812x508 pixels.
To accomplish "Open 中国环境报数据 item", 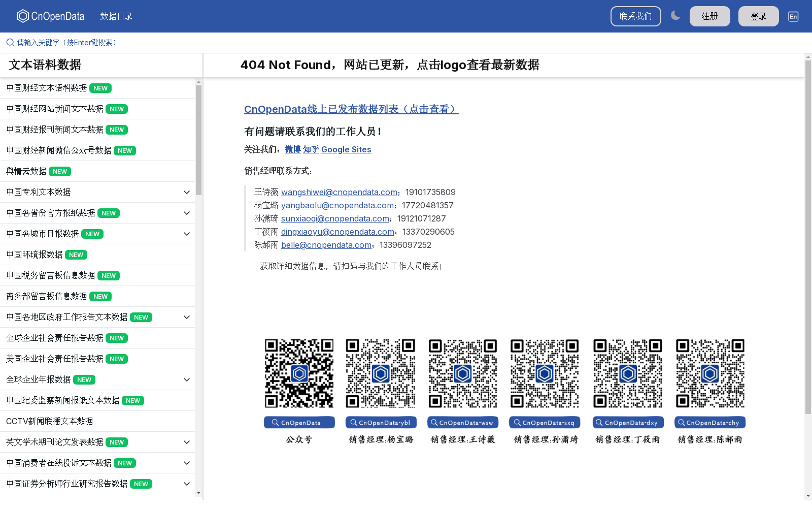I will click(97, 255).
